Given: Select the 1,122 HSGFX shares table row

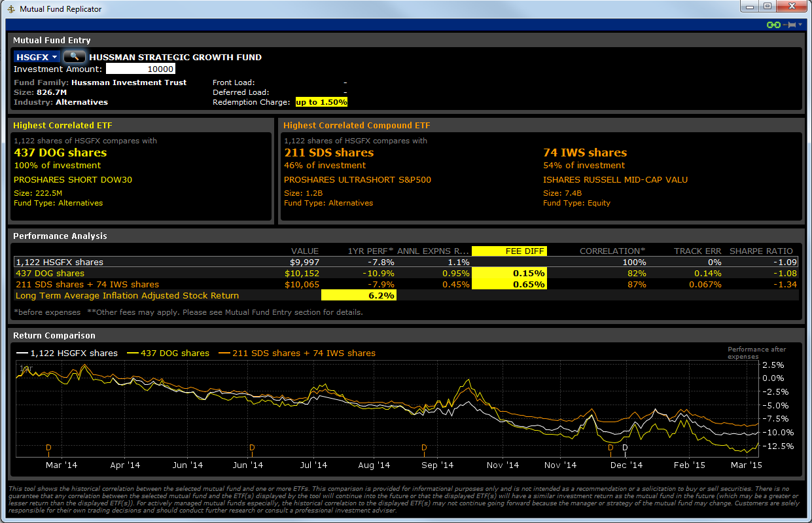Looking at the screenshot, I should pos(406,262).
